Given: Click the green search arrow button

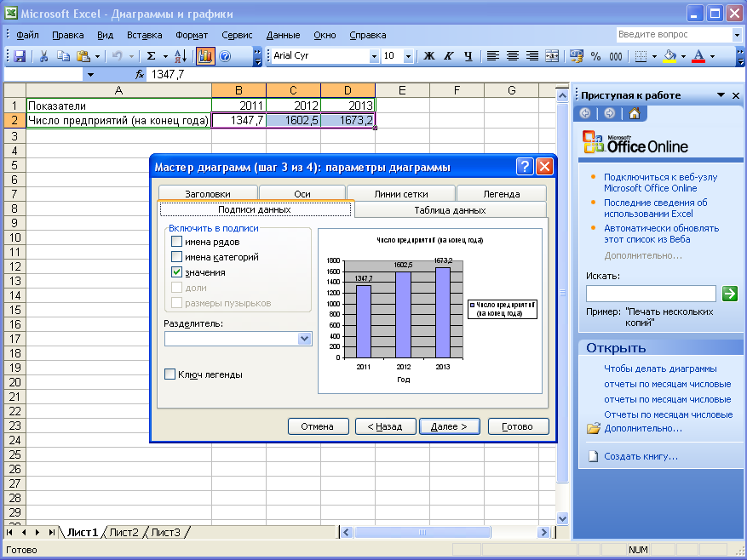Looking at the screenshot, I should [729, 294].
